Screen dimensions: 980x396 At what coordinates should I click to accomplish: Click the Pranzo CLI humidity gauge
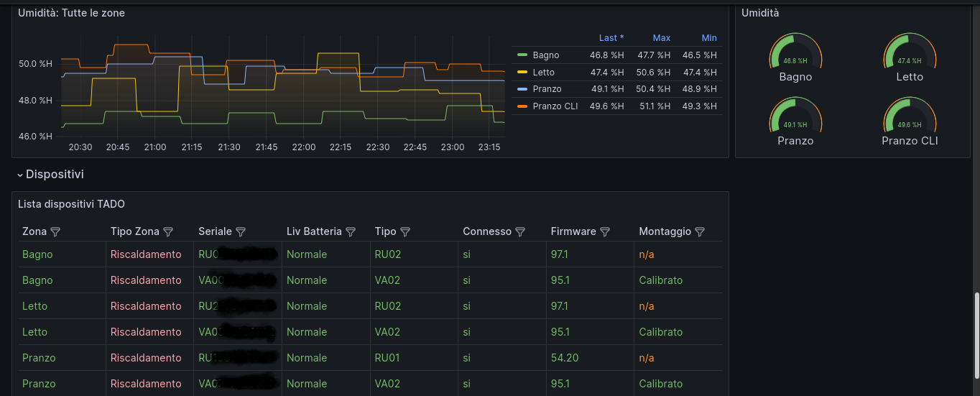click(x=910, y=119)
